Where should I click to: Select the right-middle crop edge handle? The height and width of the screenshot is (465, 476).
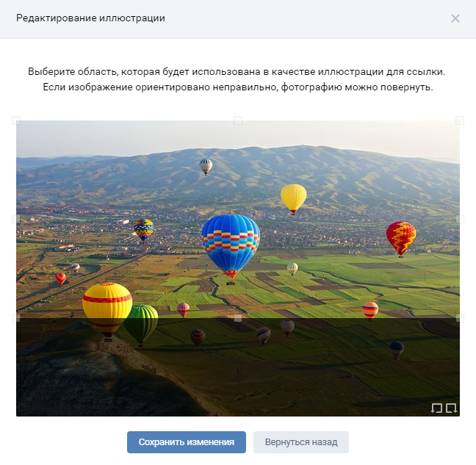tap(460, 219)
